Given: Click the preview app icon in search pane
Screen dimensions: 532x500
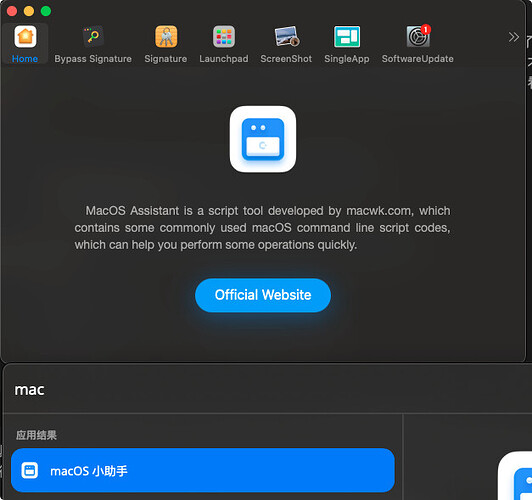Looking at the screenshot, I should [x=515, y=476].
